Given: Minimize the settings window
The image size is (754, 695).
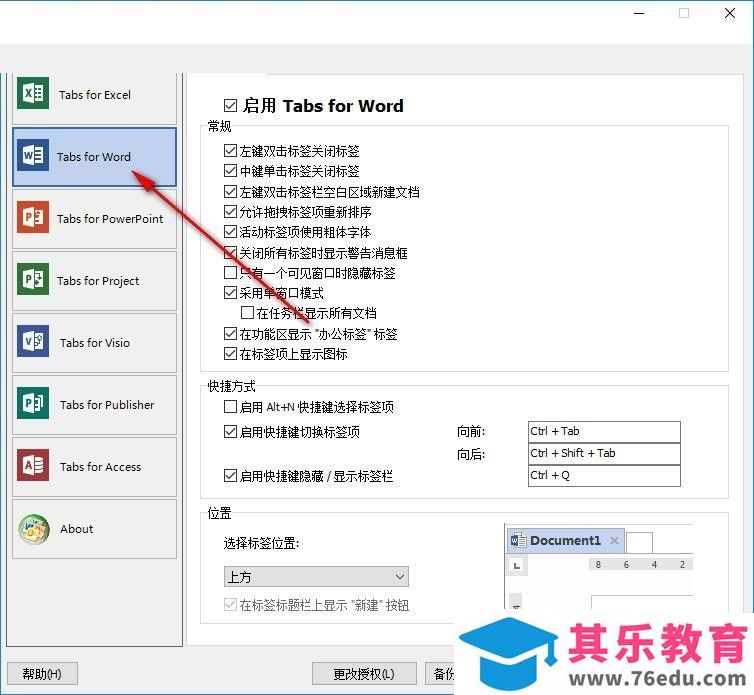Looking at the screenshot, I should point(639,13).
